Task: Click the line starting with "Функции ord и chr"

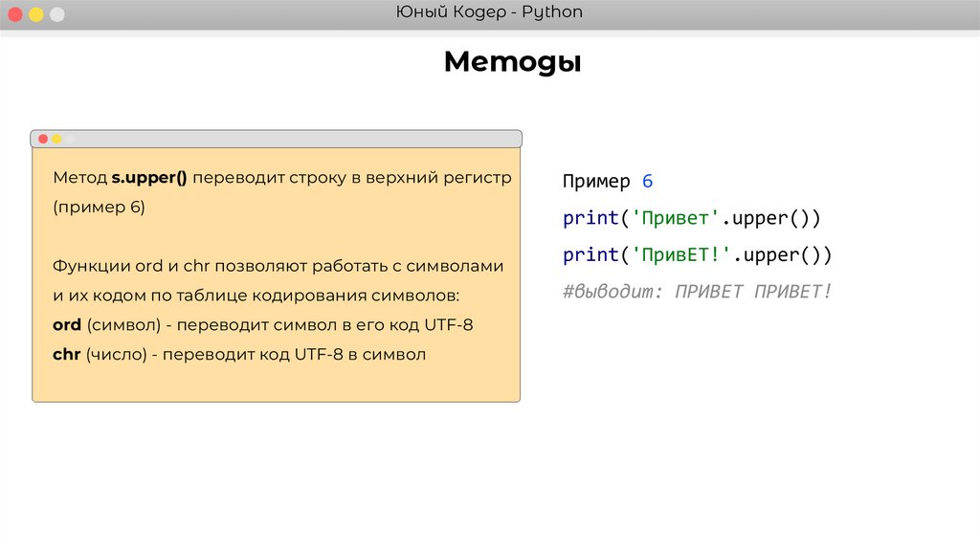Action: click(x=278, y=266)
